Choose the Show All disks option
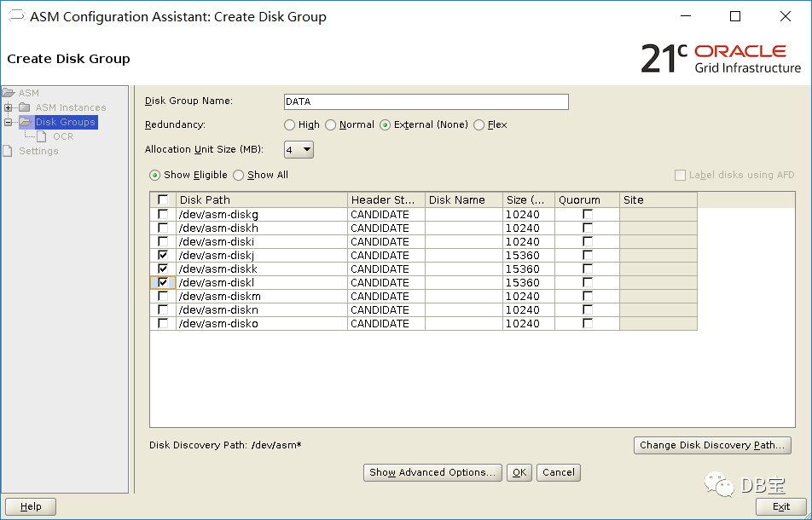The height and width of the screenshot is (520, 812). tap(239, 175)
